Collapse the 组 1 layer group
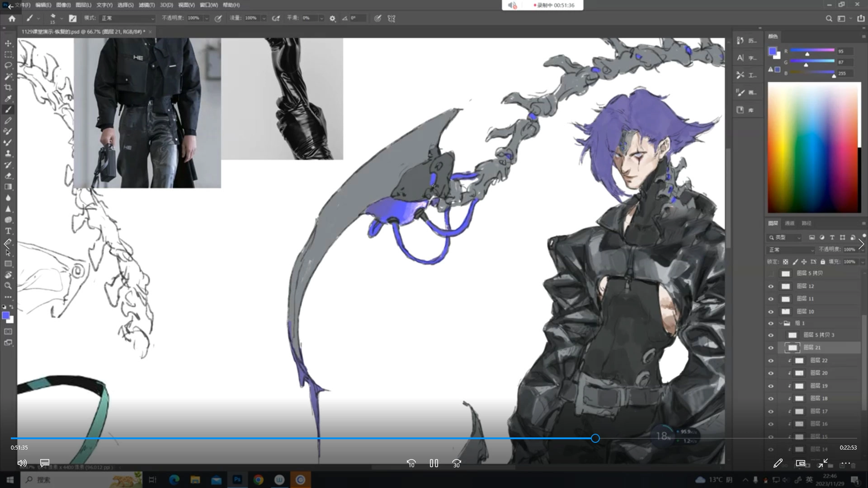This screenshot has height=488, width=868. [780, 324]
